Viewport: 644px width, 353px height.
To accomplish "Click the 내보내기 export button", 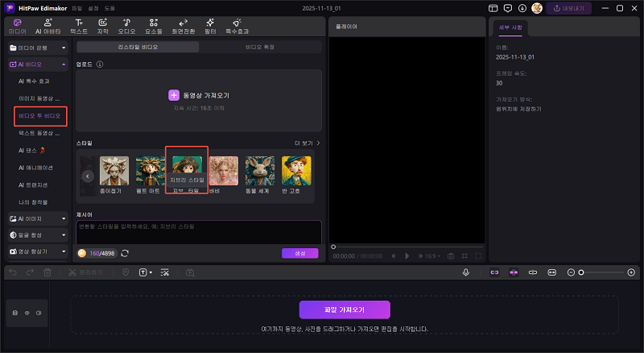I will click(569, 8).
